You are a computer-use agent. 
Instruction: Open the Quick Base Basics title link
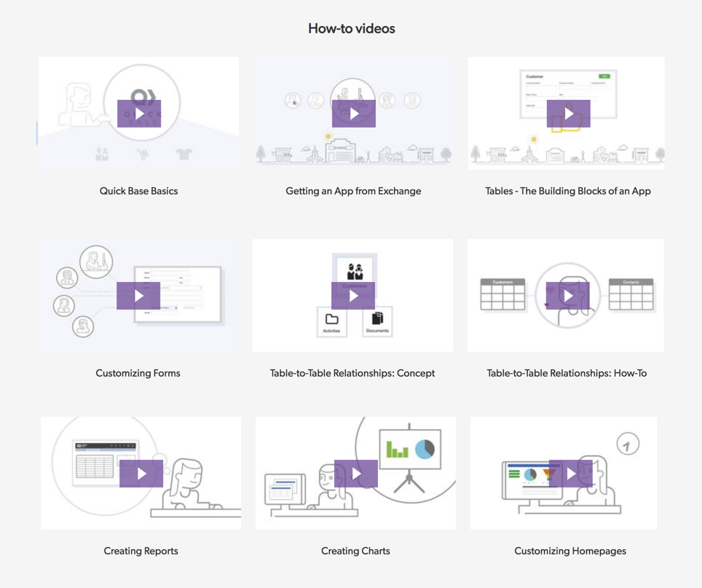[x=139, y=191]
